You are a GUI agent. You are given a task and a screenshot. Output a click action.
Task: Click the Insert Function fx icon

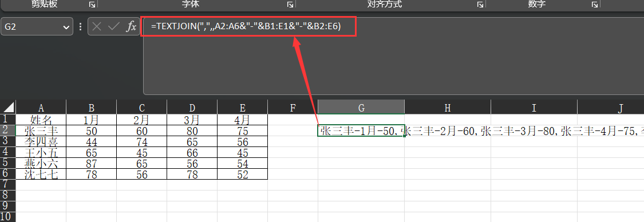pyautogui.click(x=131, y=27)
